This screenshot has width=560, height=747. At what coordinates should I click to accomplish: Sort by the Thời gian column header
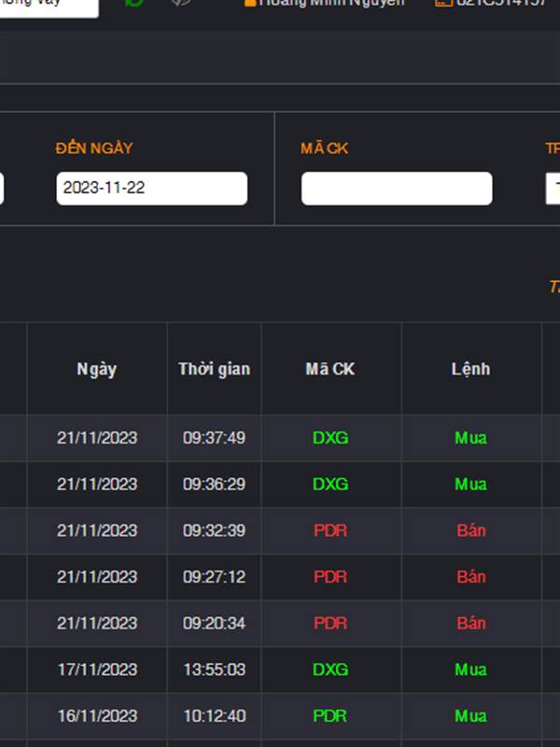[215, 369]
